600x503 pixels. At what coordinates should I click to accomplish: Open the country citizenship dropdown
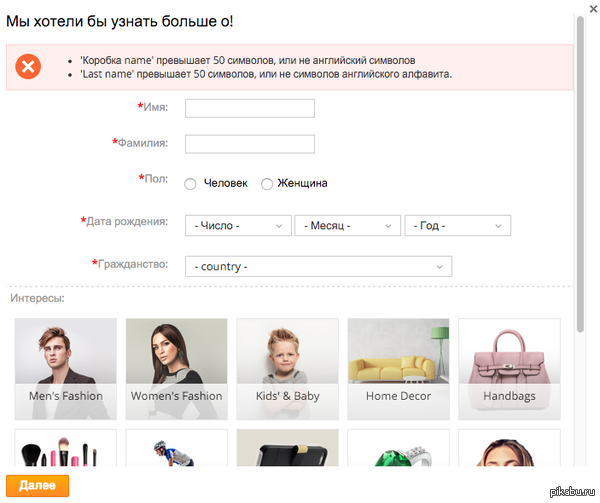[318, 267]
